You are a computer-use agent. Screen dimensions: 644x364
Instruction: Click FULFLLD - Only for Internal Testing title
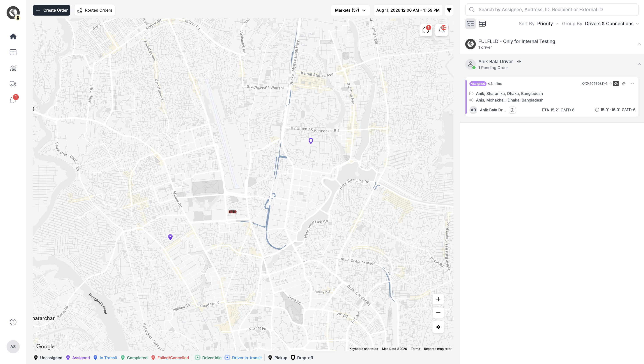click(x=517, y=41)
